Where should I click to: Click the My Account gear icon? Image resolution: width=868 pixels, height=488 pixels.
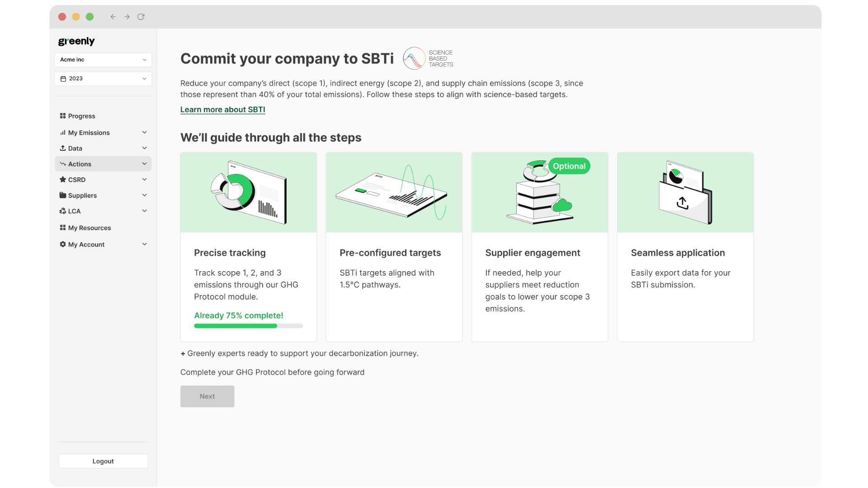(x=63, y=244)
